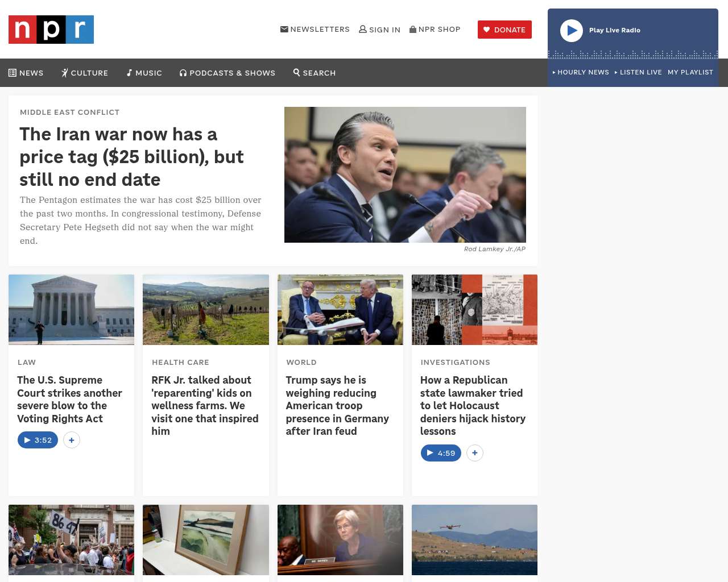Open the Search magnifier in navigation
The image size is (728, 582).
coord(315,73)
